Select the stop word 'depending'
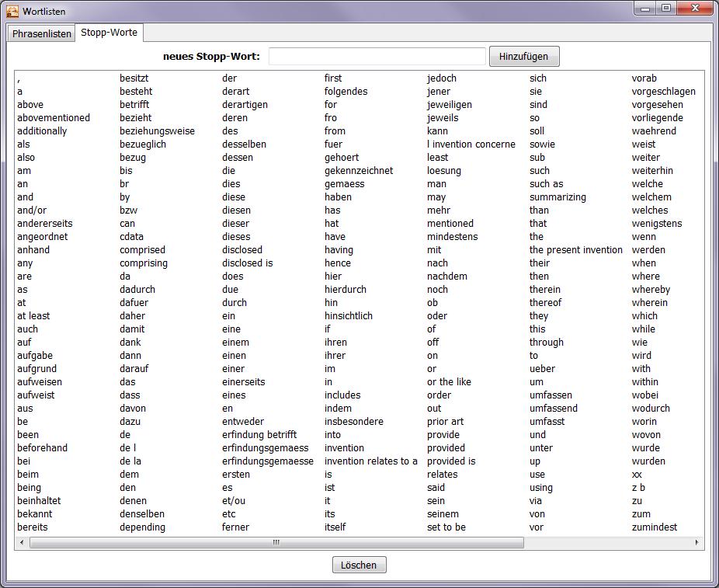Viewport: 719px width, 588px height. [143, 527]
